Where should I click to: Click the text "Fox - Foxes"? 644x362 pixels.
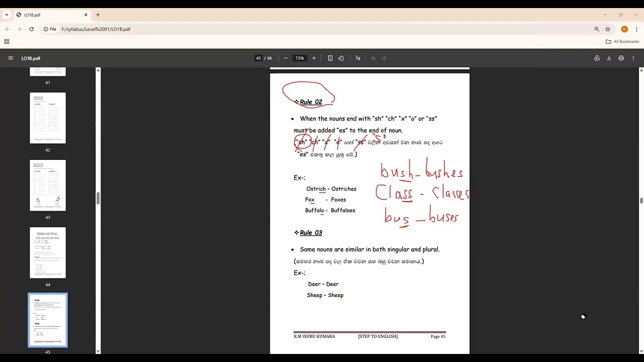(x=326, y=200)
